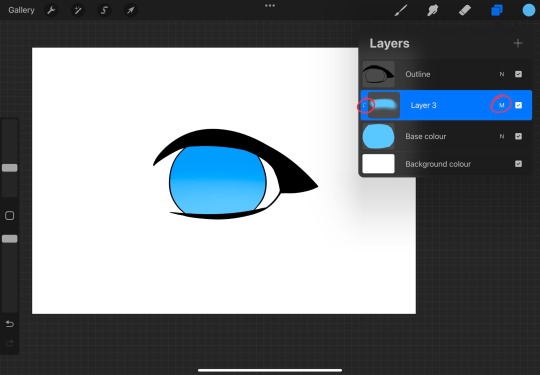
Task: Select the Outline layer thumbnail
Action: (x=378, y=74)
